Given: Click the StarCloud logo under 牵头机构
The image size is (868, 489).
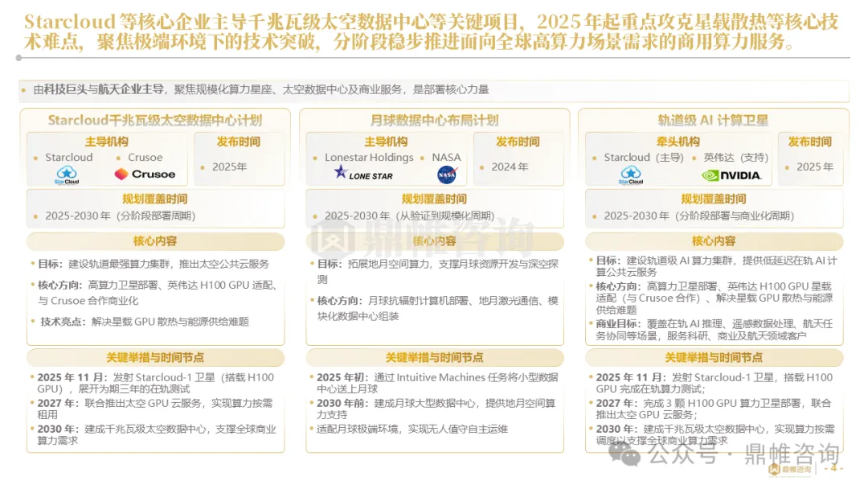Looking at the screenshot, I should click(631, 175).
